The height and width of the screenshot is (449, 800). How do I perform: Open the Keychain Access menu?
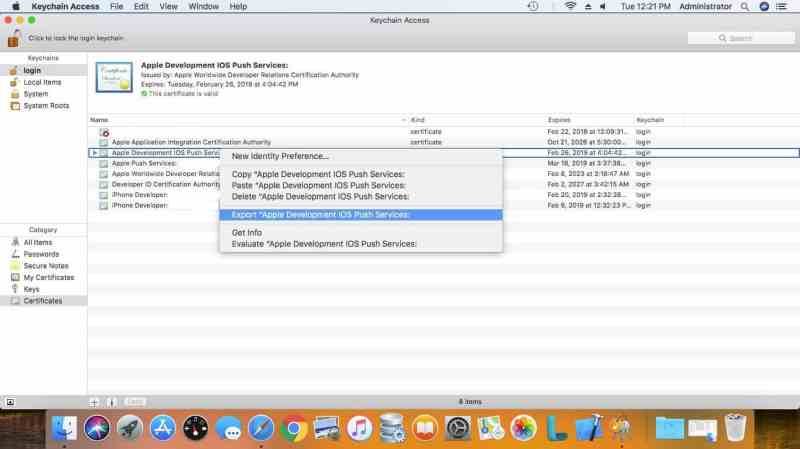click(x=65, y=7)
